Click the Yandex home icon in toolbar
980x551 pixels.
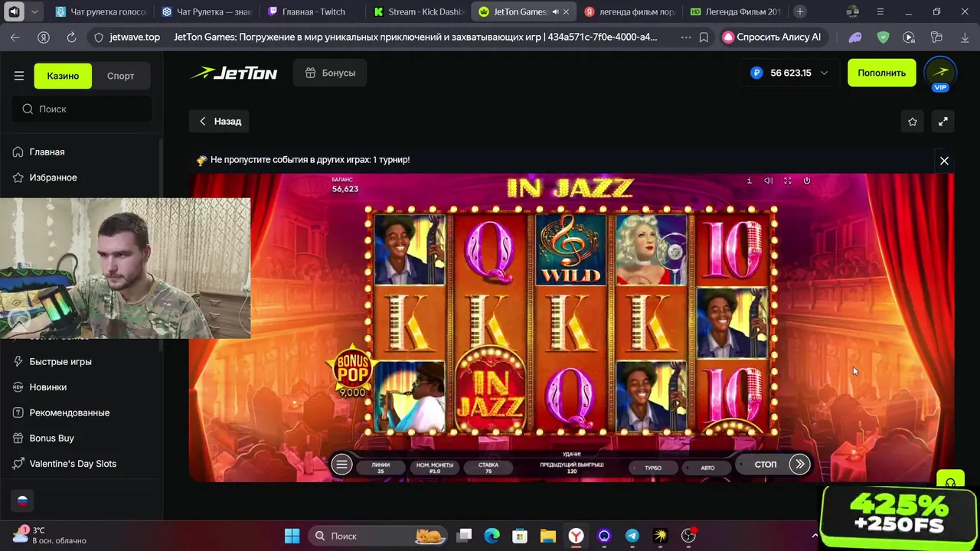[44, 37]
